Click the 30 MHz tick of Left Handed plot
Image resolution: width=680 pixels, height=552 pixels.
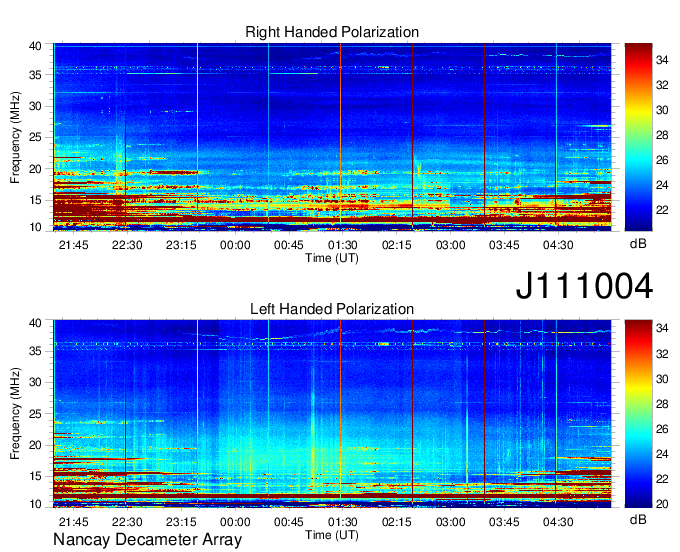click(35, 382)
